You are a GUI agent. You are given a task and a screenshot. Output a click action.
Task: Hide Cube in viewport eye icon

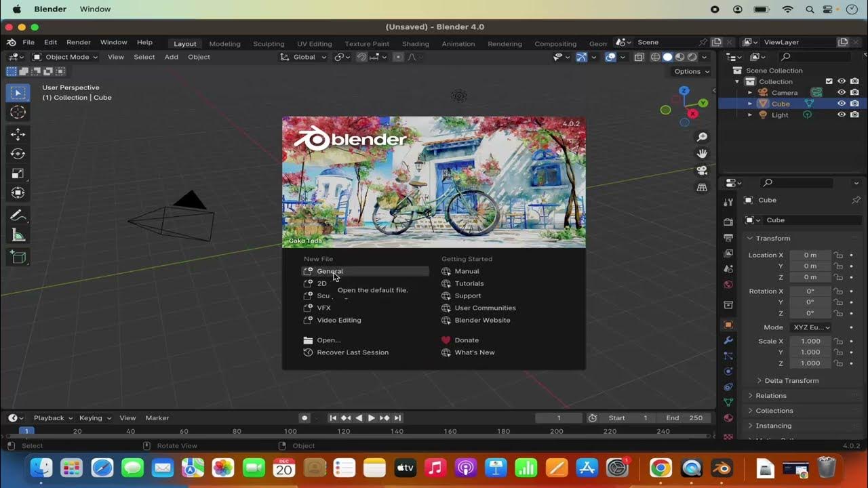tap(842, 104)
